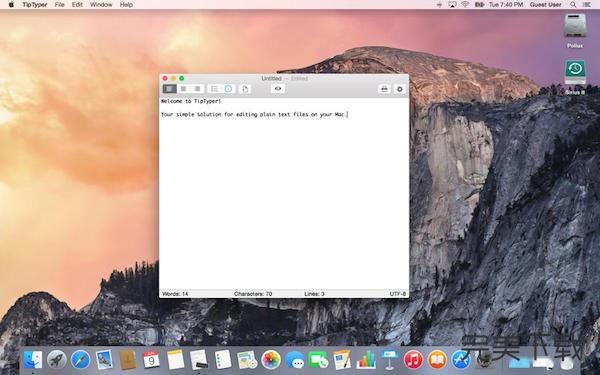
Task: Launch Safari from the Dock
Action: [x=80, y=360]
